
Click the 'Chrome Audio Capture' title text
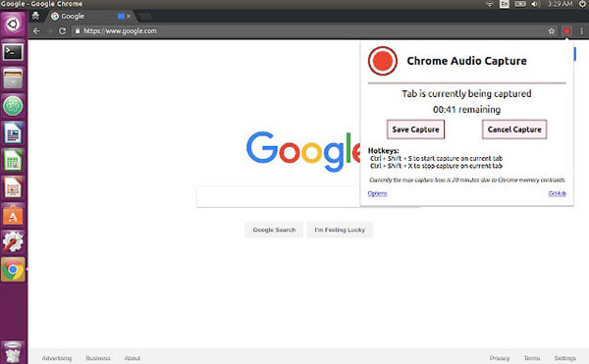point(466,61)
